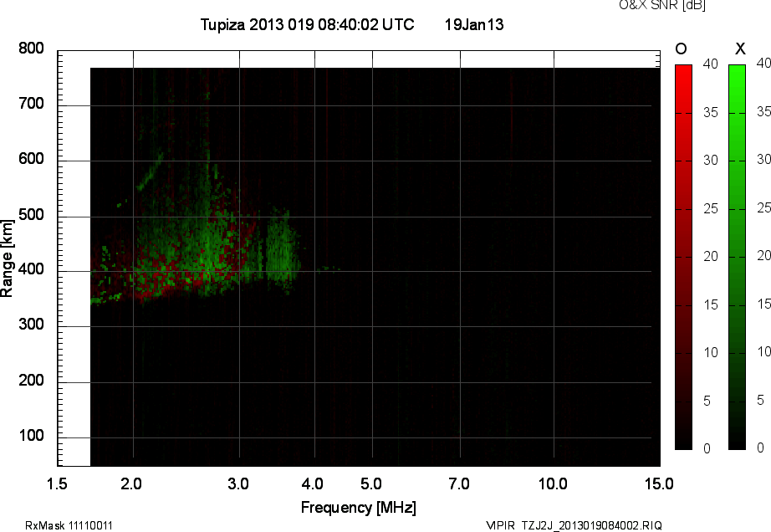This screenshot has height=532, width=771.
Task: Click the 100 tick on the range axis
Action: pyautogui.click(x=31, y=436)
